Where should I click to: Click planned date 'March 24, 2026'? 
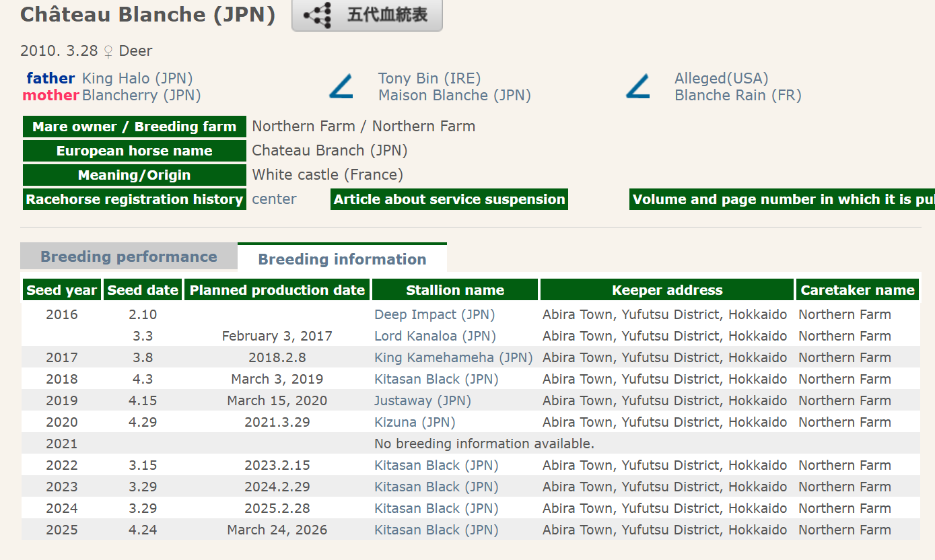coord(277,530)
